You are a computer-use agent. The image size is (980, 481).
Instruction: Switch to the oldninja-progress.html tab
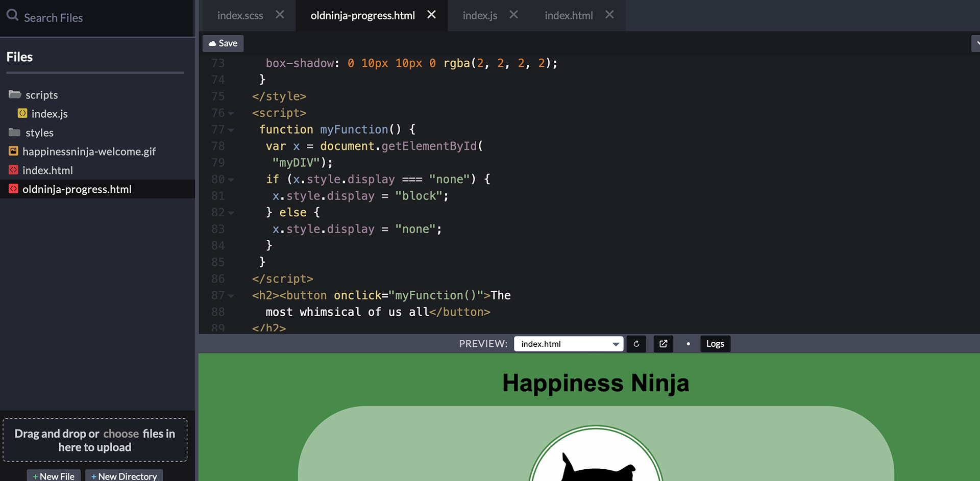coord(362,16)
